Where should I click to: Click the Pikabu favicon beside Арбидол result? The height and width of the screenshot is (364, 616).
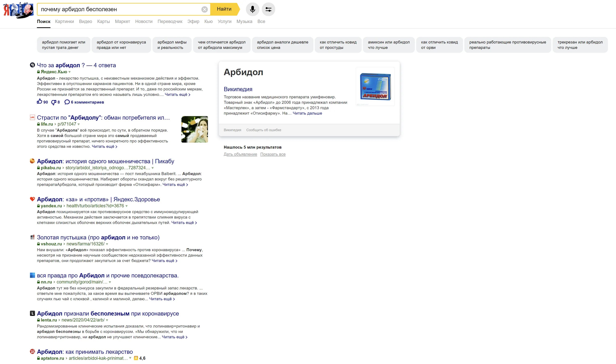[32, 161]
